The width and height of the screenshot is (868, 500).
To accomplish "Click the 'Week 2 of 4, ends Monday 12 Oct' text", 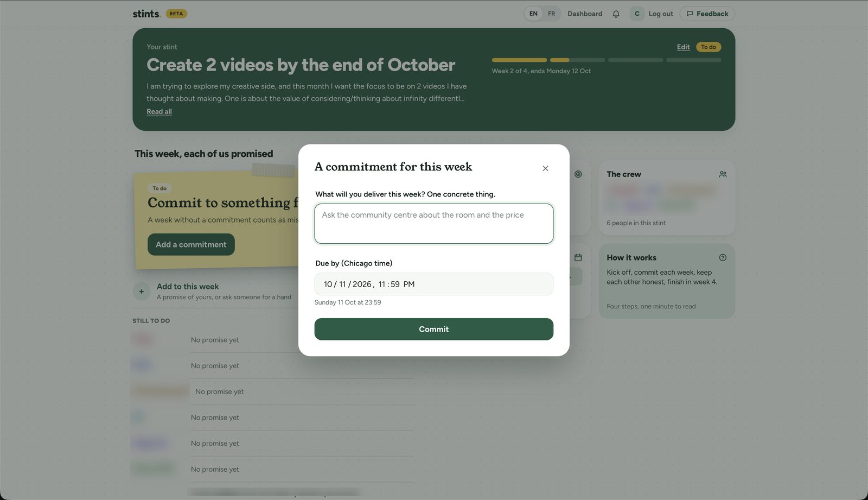I will 541,71.
